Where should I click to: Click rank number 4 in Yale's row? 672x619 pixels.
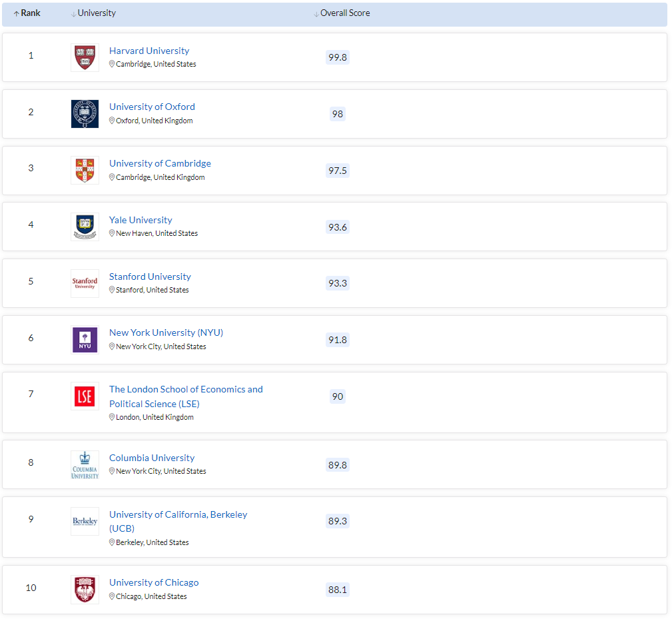31,225
